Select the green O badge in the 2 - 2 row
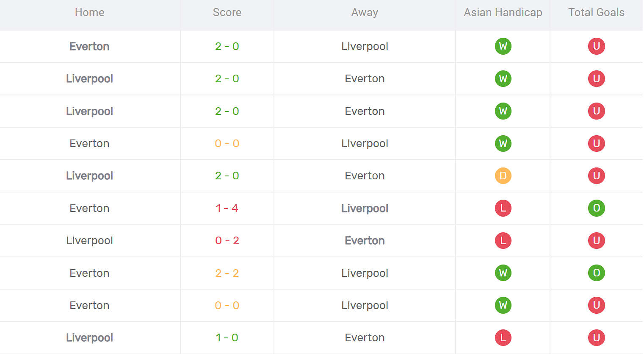 [596, 273]
